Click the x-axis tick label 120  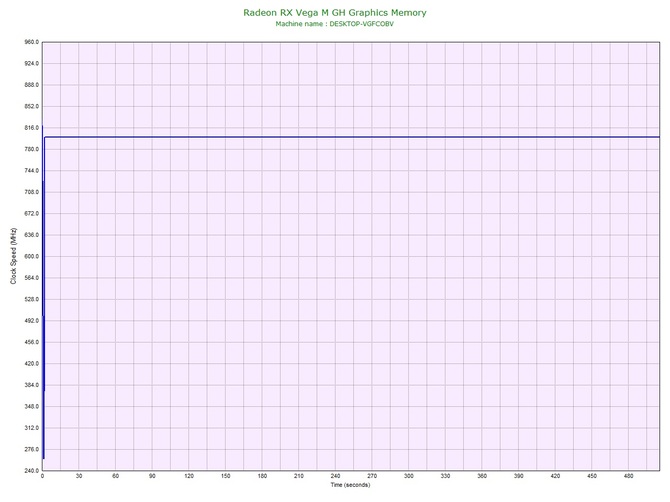tap(189, 476)
